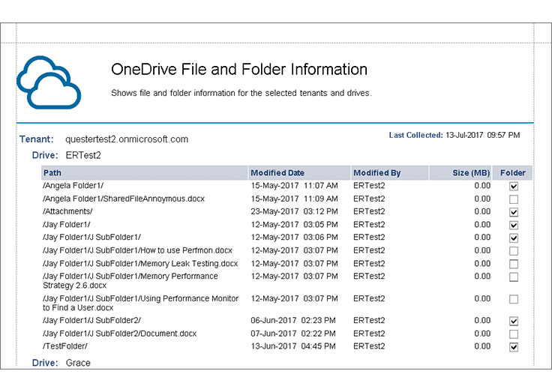Click the Modified By column header
552x392 pixels.
click(x=390, y=173)
